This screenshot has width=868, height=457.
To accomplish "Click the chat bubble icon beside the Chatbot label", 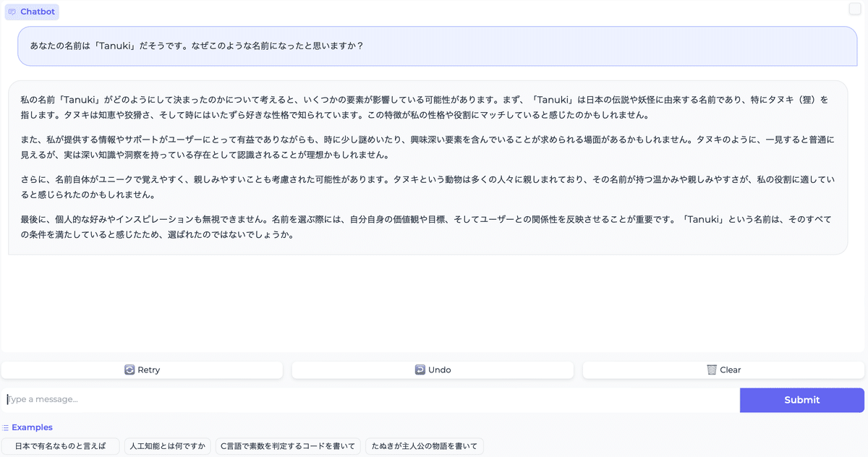I will (x=14, y=12).
